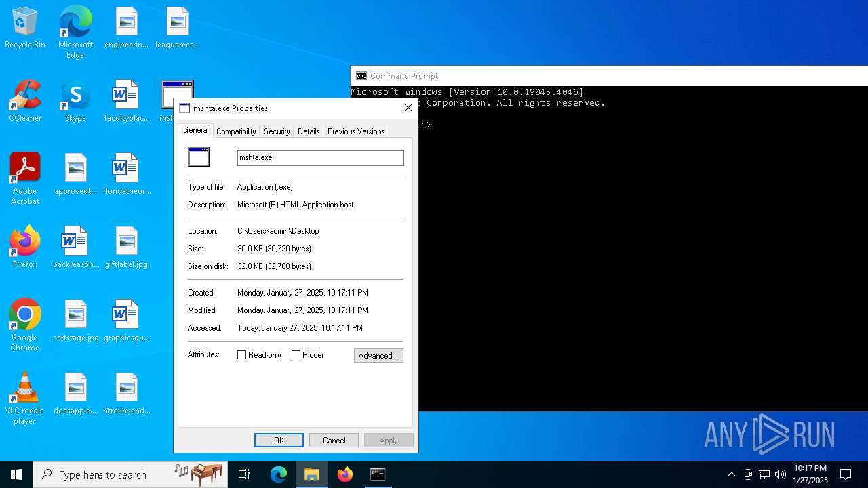Select cartstage.jpg file icon
The image size is (868, 488).
[x=75, y=321]
